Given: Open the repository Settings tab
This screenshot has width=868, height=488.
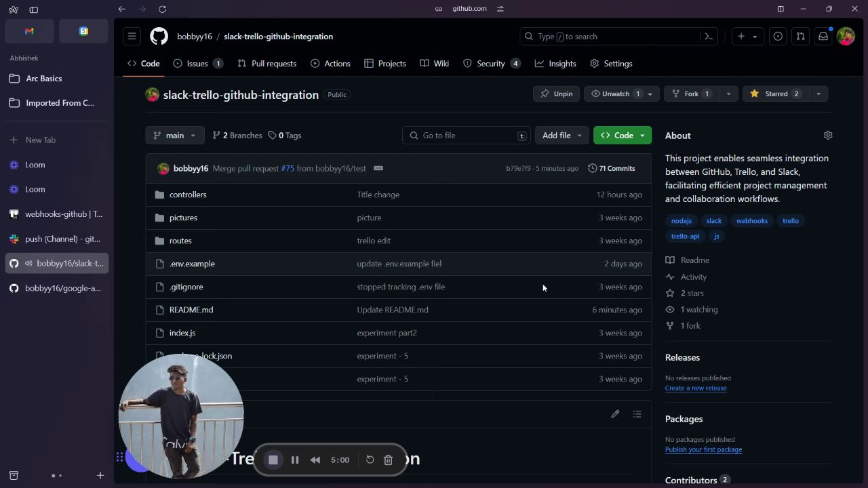Looking at the screenshot, I should coord(611,64).
